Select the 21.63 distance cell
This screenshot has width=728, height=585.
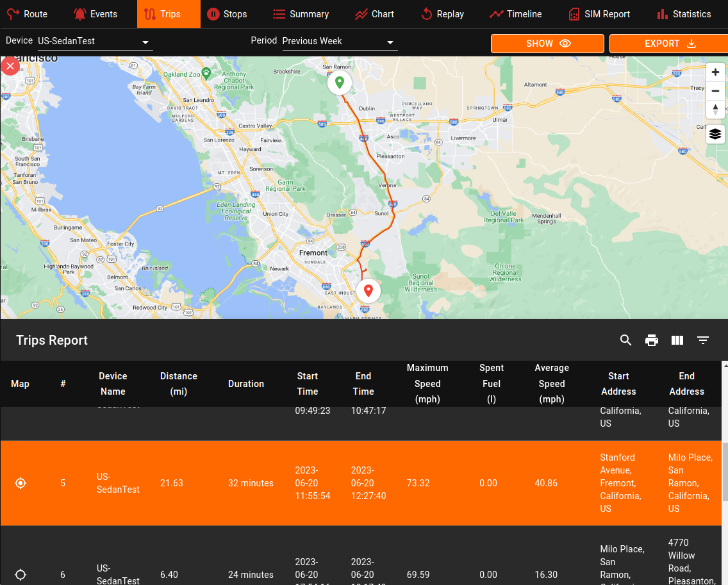click(171, 483)
